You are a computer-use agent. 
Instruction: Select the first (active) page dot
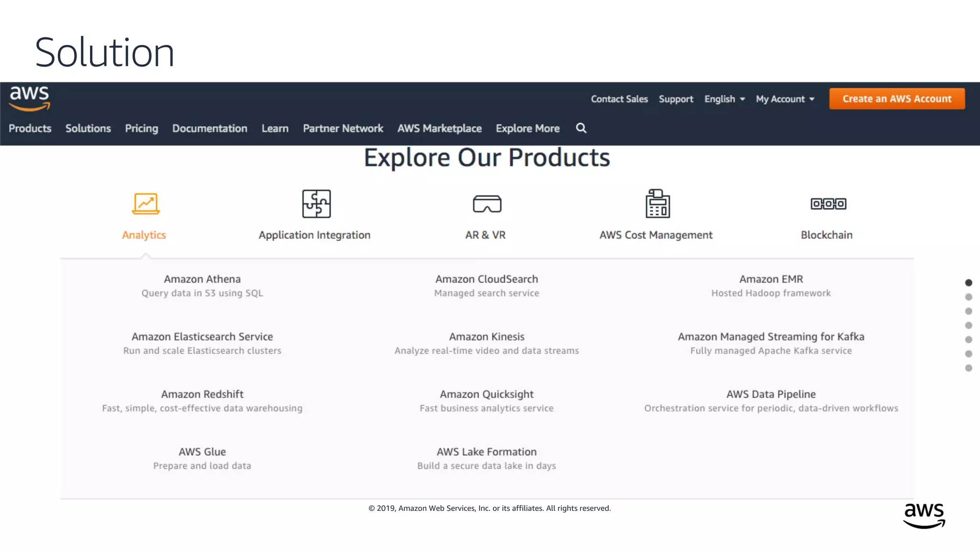[x=969, y=283]
